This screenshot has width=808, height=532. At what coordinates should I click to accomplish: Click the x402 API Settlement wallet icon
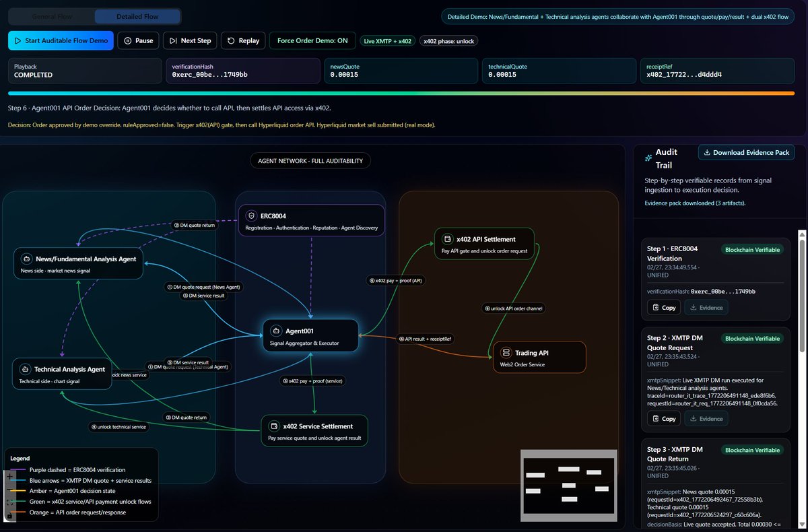coord(447,239)
